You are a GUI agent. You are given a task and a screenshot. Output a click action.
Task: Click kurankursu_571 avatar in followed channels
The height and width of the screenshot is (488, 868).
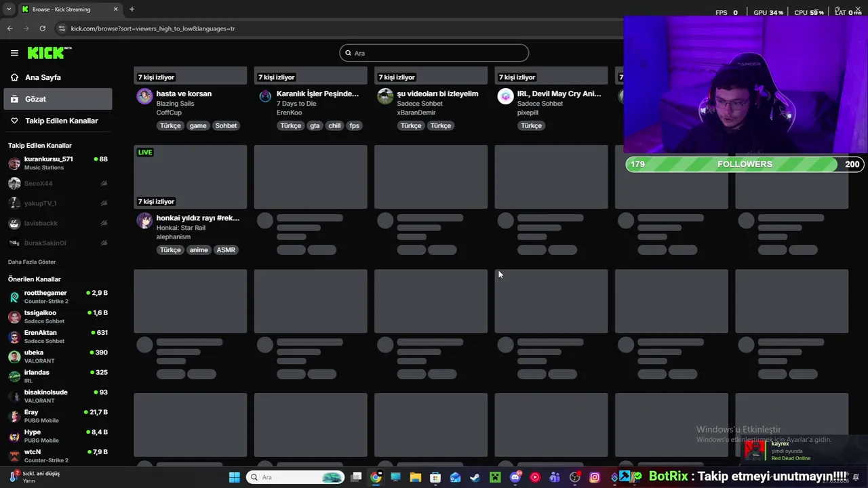[14, 163]
